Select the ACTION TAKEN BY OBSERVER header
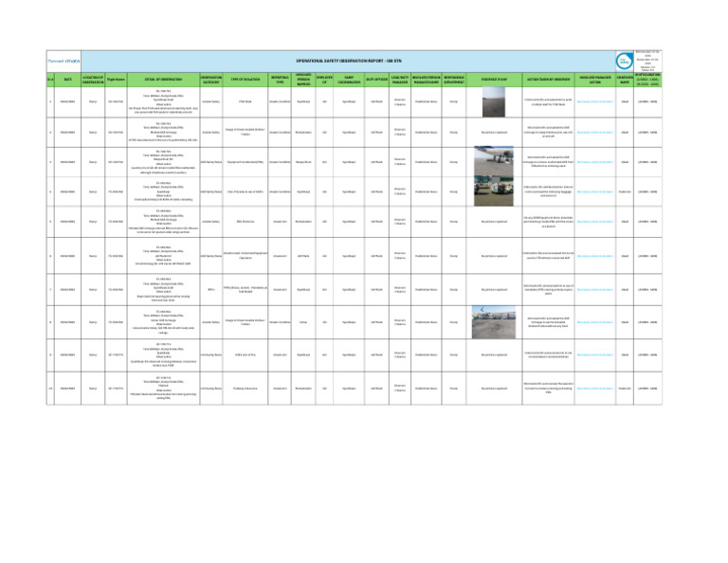 [548, 80]
